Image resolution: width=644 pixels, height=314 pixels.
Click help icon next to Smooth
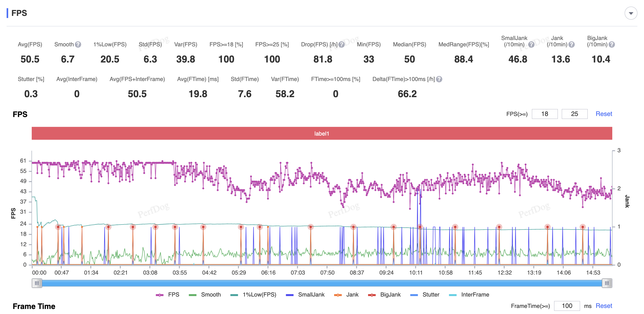click(78, 44)
